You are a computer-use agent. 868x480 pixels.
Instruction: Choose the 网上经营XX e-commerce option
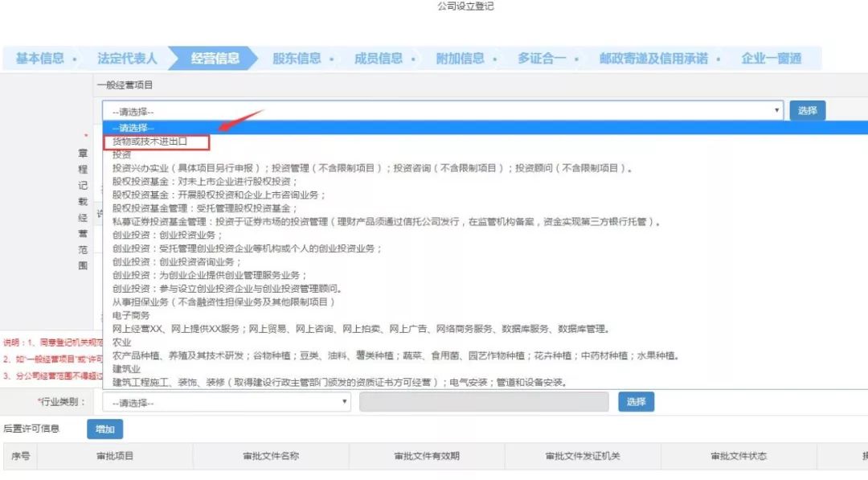point(362,329)
